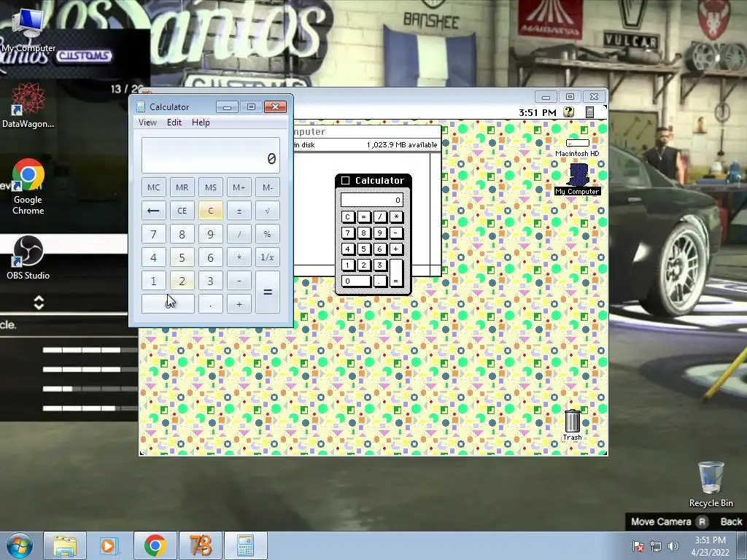
Task: Click the plus-minus sign button
Action: click(239, 211)
